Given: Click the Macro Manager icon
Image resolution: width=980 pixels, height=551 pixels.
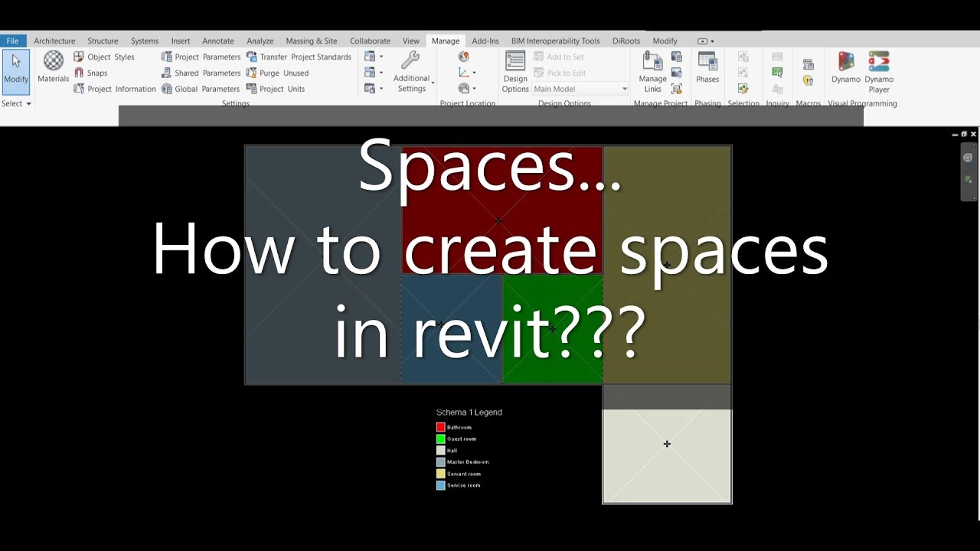Looking at the screenshot, I should click(808, 64).
